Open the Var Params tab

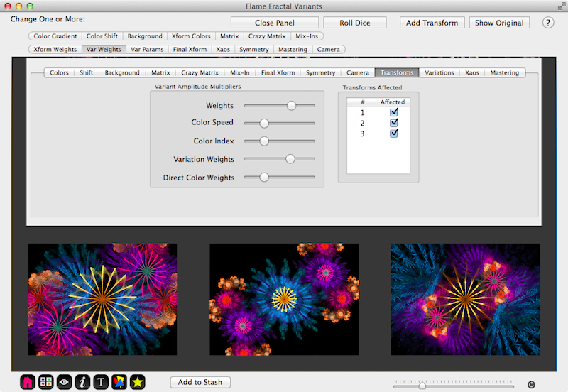[x=147, y=49]
